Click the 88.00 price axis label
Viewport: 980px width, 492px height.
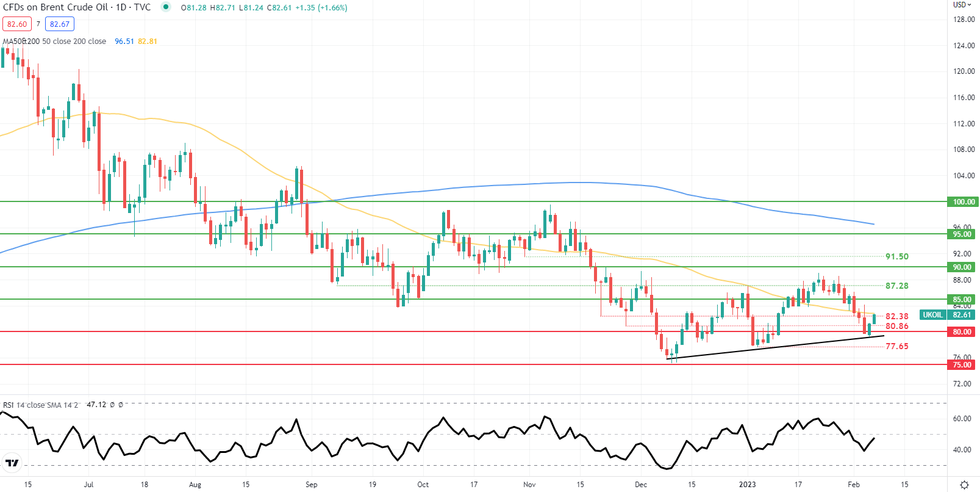[962, 280]
